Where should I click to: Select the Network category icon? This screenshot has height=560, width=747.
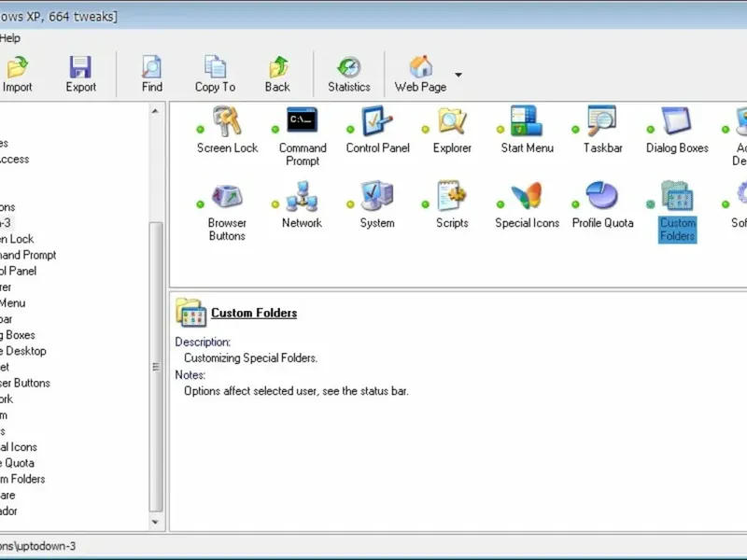point(302,196)
